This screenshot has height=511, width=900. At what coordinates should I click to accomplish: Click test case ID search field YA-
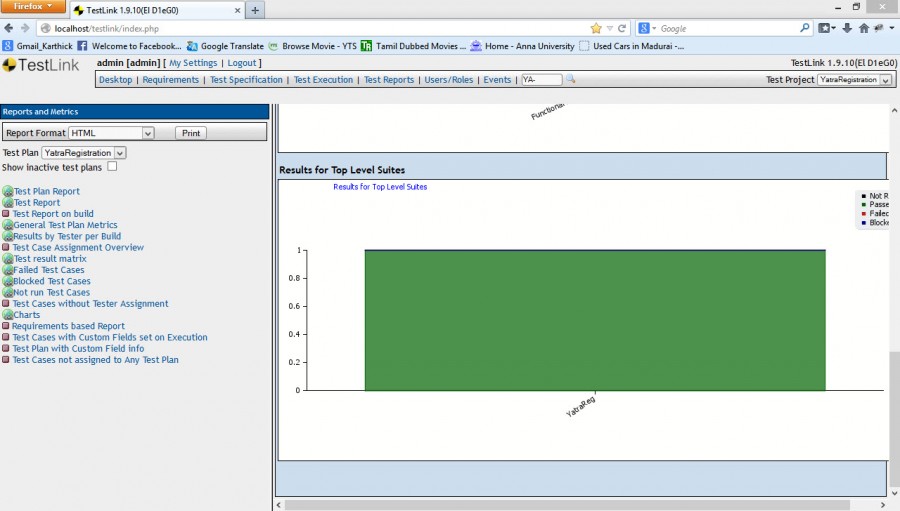(x=541, y=80)
